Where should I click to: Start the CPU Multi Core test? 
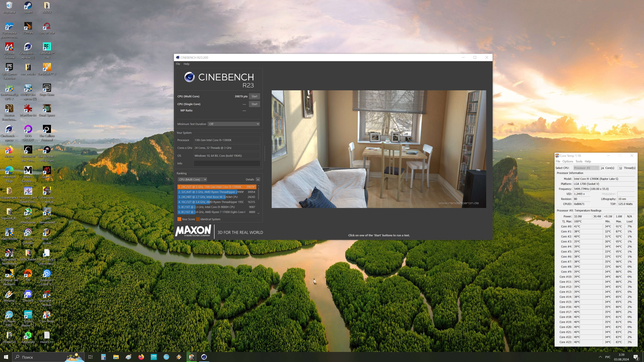254,96
